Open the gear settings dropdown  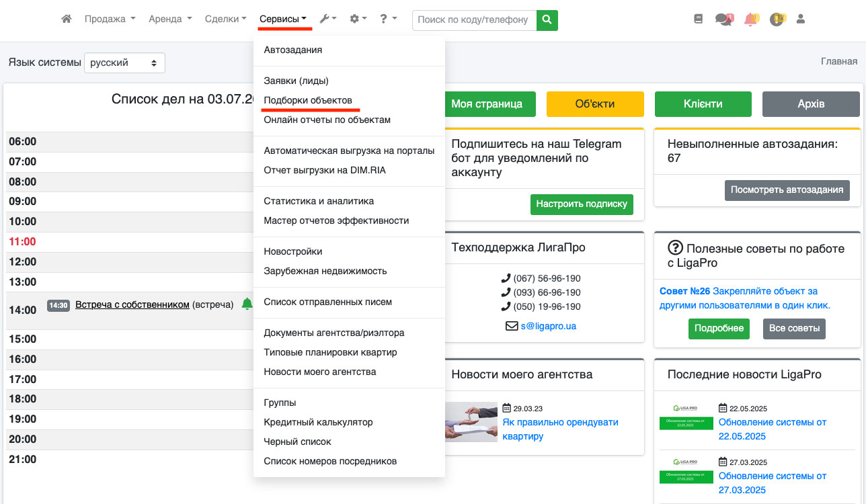pyautogui.click(x=357, y=19)
